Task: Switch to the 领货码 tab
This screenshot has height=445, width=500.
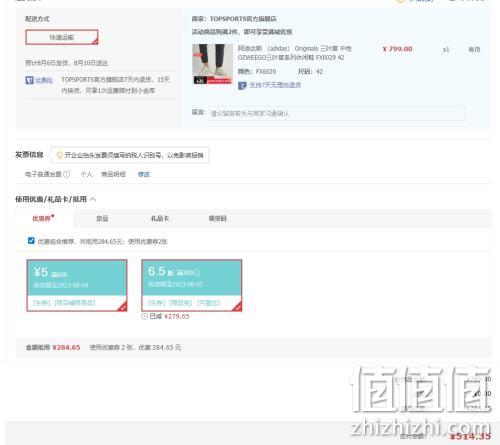Action: pos(217,219)
